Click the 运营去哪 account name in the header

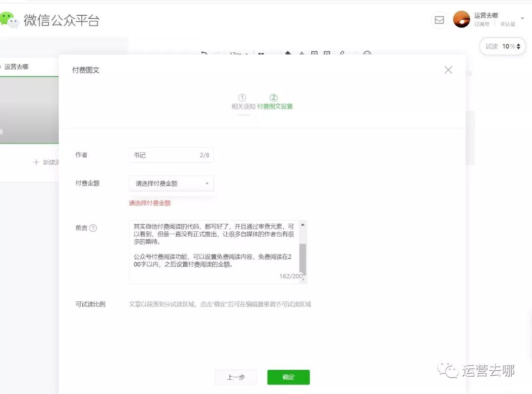click(x=486, y=15)
